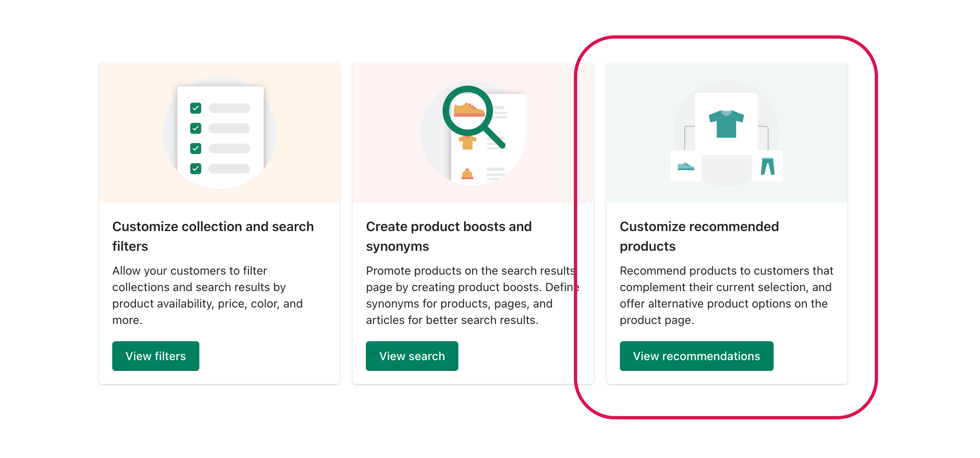Click the orange shoe inside magnifier
This screenshot has width=980, height=458.
coord(469,110)
